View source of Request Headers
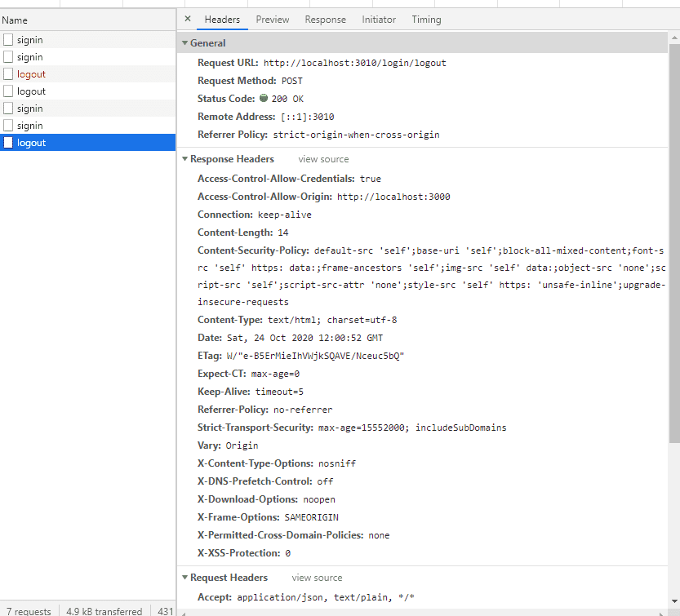The height and width of the screenshot is (616, 680). pyautogui.click(x=317, y=578)
